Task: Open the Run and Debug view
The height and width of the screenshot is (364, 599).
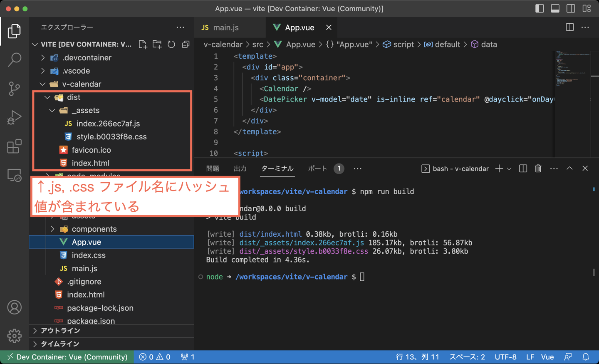Action: 14,117
